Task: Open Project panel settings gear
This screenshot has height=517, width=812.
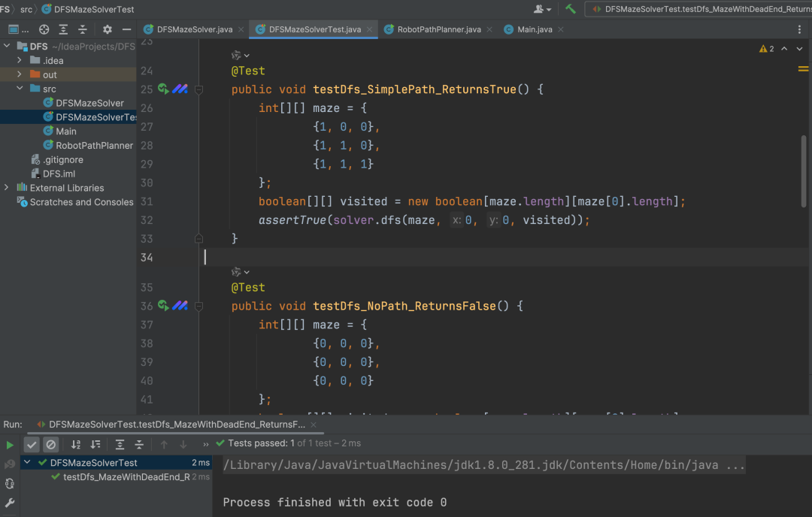Action: pos(107,29)
